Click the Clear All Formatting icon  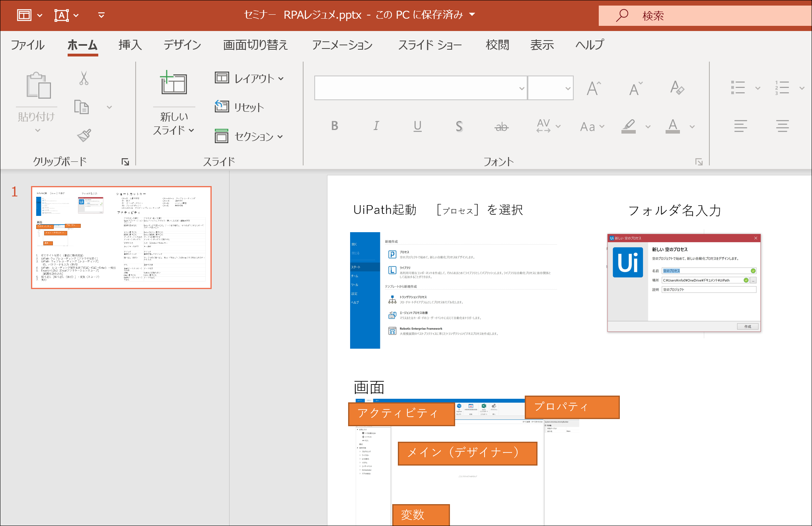pos(677,88)
